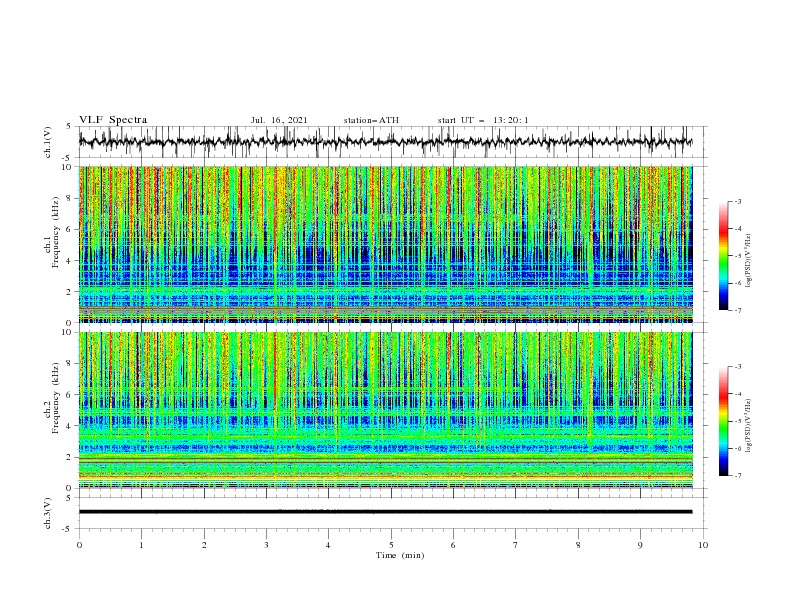Click the 2 kHz tick label on ch.1 axis
The height and width of the screenshot is (612, 792).
(x=71, y=291)
